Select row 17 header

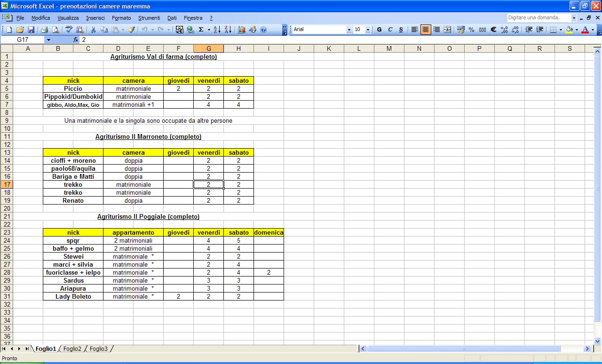click(x=7, y=184)
